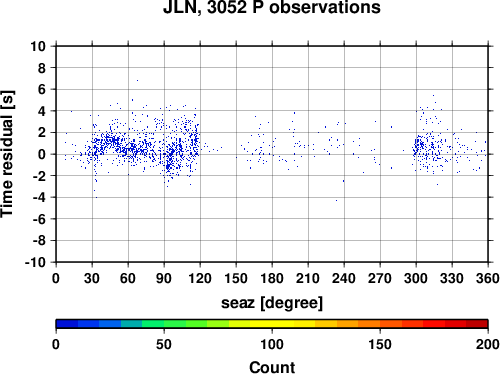Click the colorbar tick label 50
Viewport: 500px width, 374px height.
point(164,344)
